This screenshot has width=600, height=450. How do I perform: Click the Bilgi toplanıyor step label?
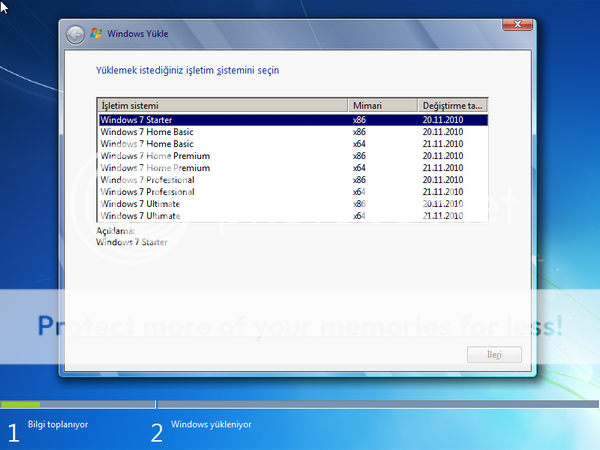point(58,424)
